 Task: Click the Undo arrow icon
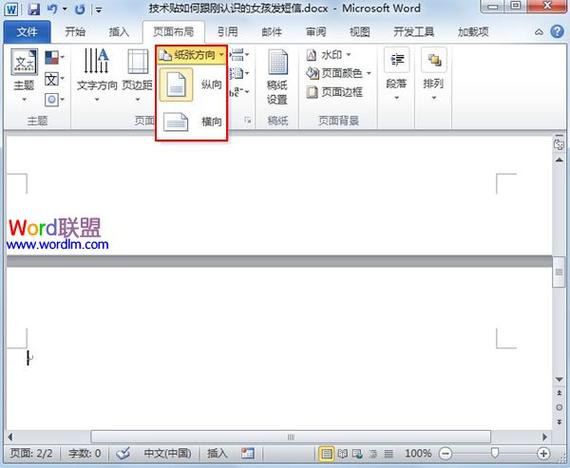coord(52,9)
